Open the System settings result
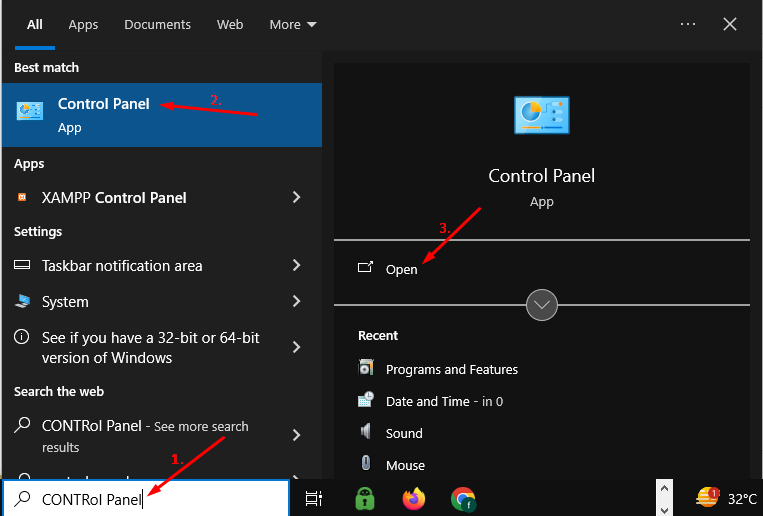 tap(162, 302)
